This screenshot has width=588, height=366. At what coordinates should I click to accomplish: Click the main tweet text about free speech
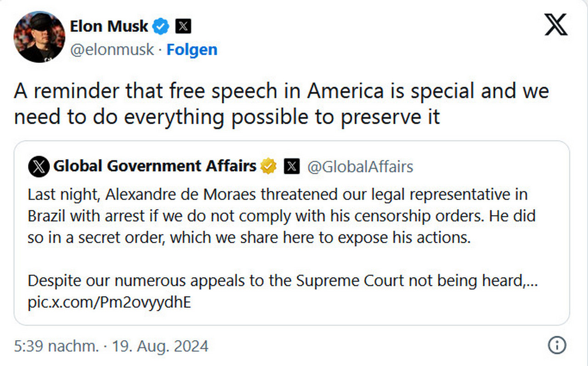tap(281, 104)
